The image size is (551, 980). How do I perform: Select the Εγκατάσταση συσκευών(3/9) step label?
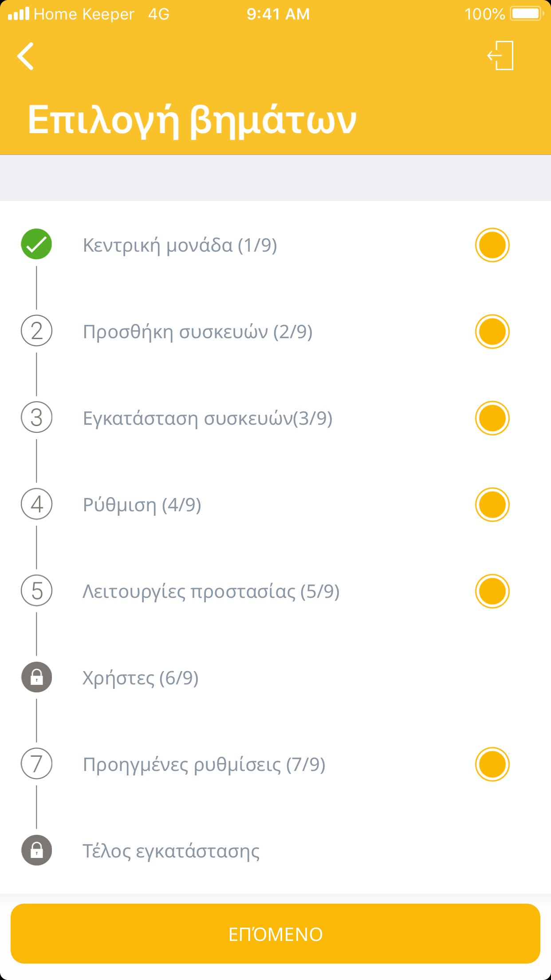(208, 419)
